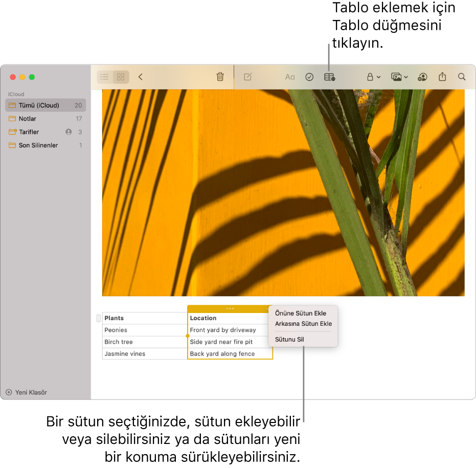Click the yellow plant photo in note
This screenshot has height=468, width=476.
[x=283, y=192]
